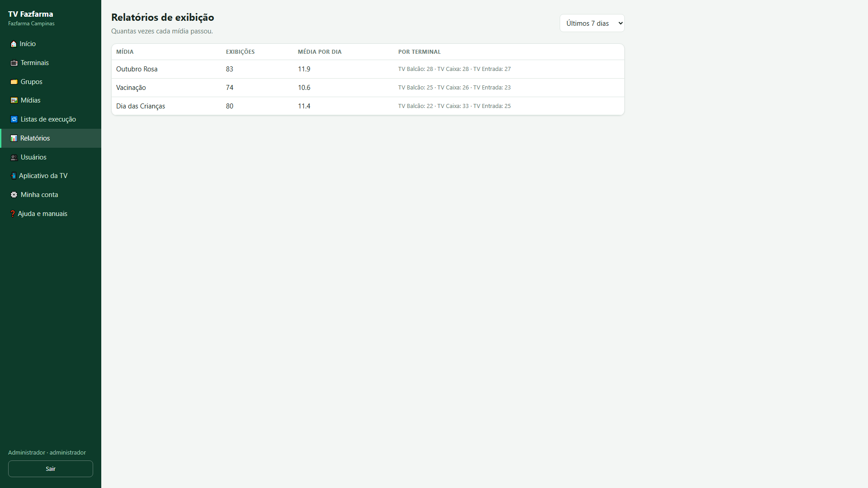Viewport: 868px width, 488px height.
Task: Click the 10.6 daily average value
Action: tap(304, 88)
